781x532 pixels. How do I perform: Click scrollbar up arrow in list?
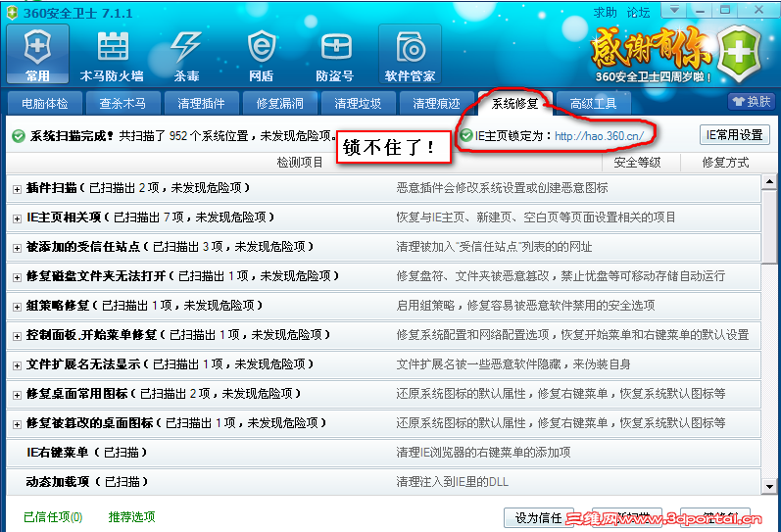pyautogui.click(x=769, y=182)
